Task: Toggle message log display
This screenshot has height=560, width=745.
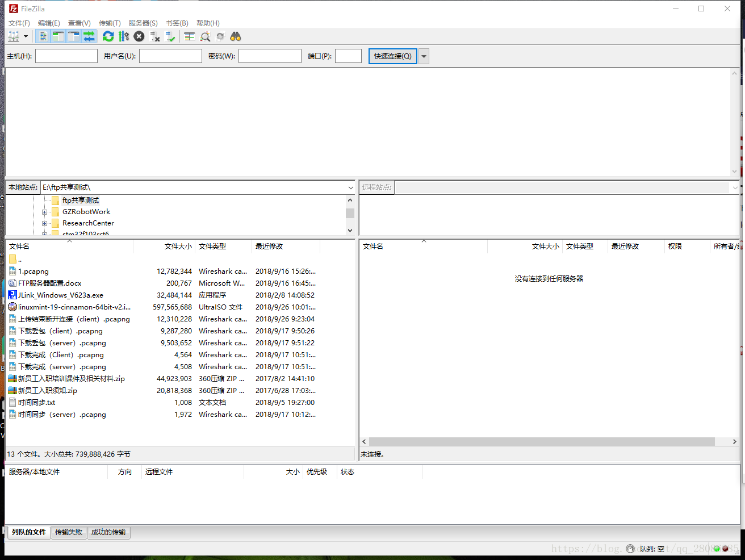Action: coord(43,36)
